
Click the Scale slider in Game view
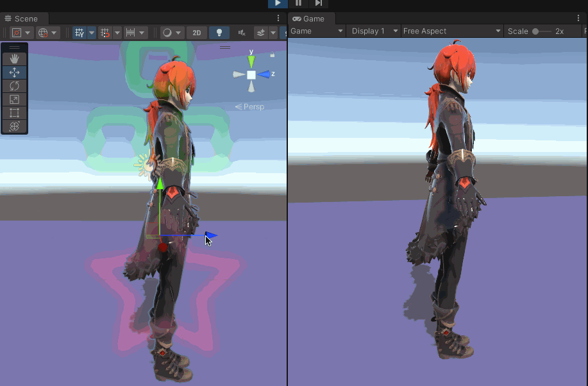pos(542,31)
